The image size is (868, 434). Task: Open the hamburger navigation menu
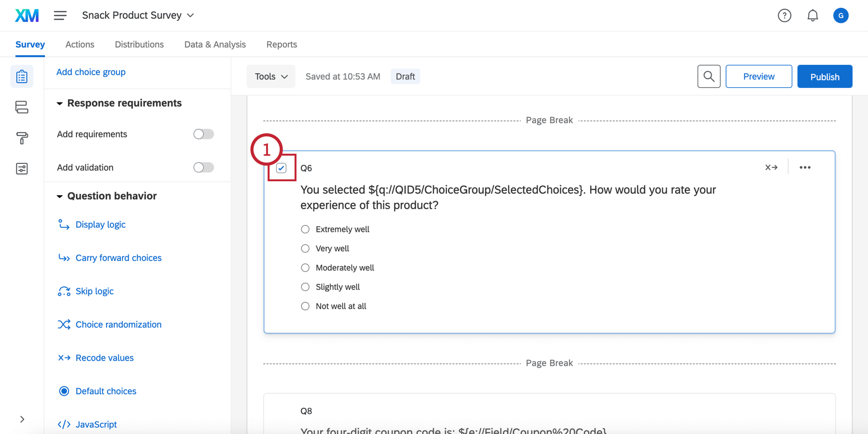(x=60, y=15)
